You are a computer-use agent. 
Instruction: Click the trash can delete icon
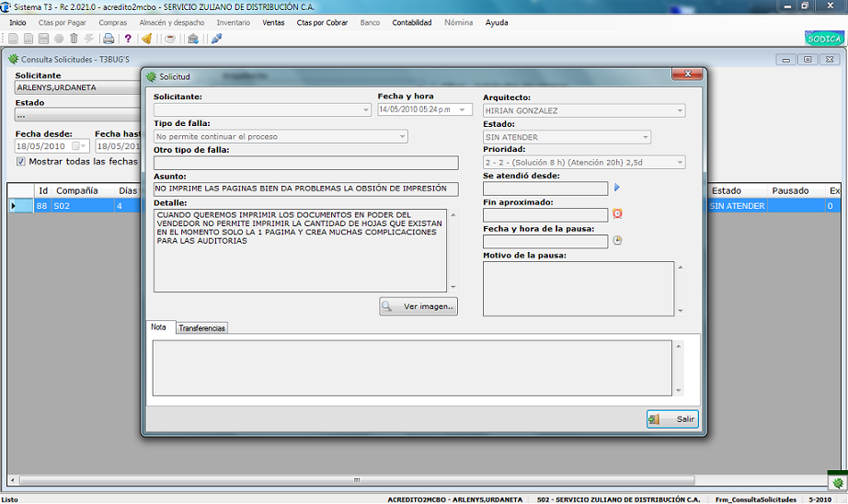pyautogui.click(x=74, y=39)
